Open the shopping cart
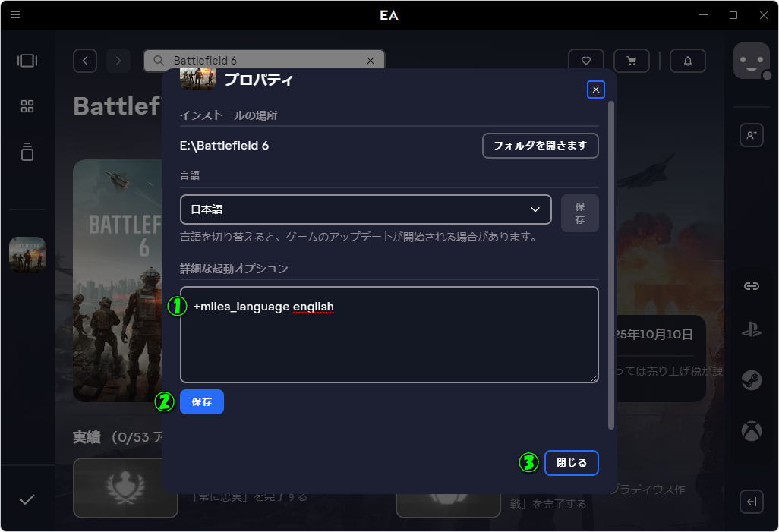This screenshot has height=532, width=779. 630,61
